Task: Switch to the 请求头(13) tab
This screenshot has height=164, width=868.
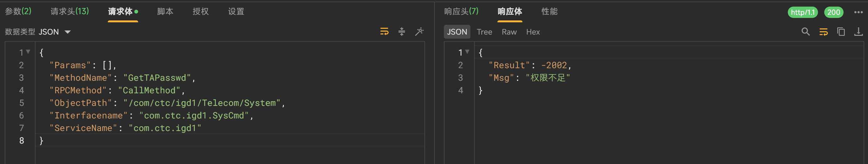Action: pos(70,12)
